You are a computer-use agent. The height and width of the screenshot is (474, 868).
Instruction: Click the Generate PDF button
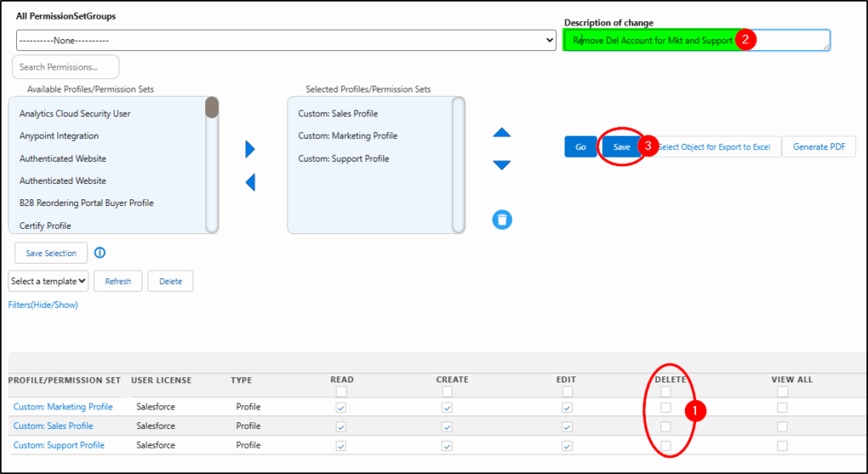click(818, 147)
